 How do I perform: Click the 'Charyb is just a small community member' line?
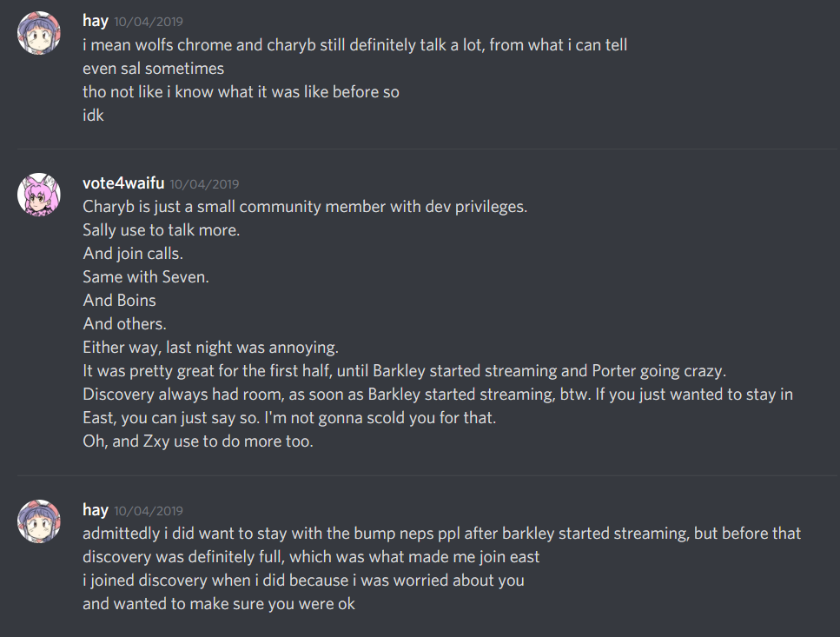click(x=305, y=207)
